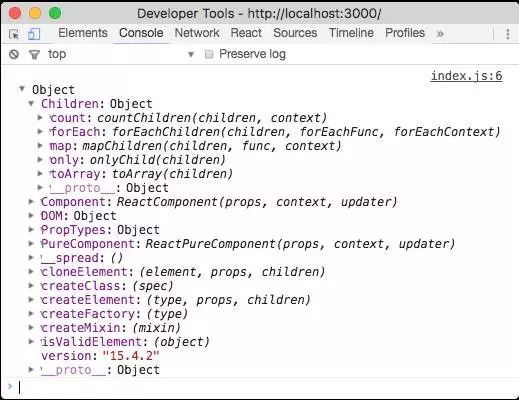Viewport: 519px width, 400px height.
Task: Expand the only: onlyChild arrow
Action: click(x=40, y=159)
